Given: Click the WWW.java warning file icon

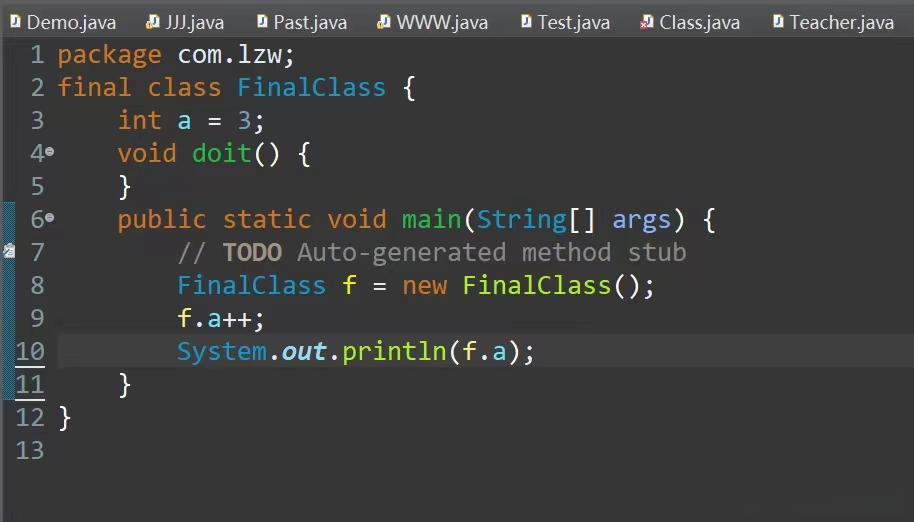Looking at the screenshot, I should [384, 22].
